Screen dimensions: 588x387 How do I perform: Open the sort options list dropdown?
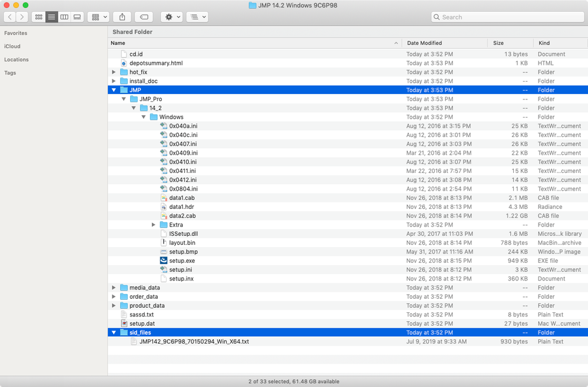[197, 17]
